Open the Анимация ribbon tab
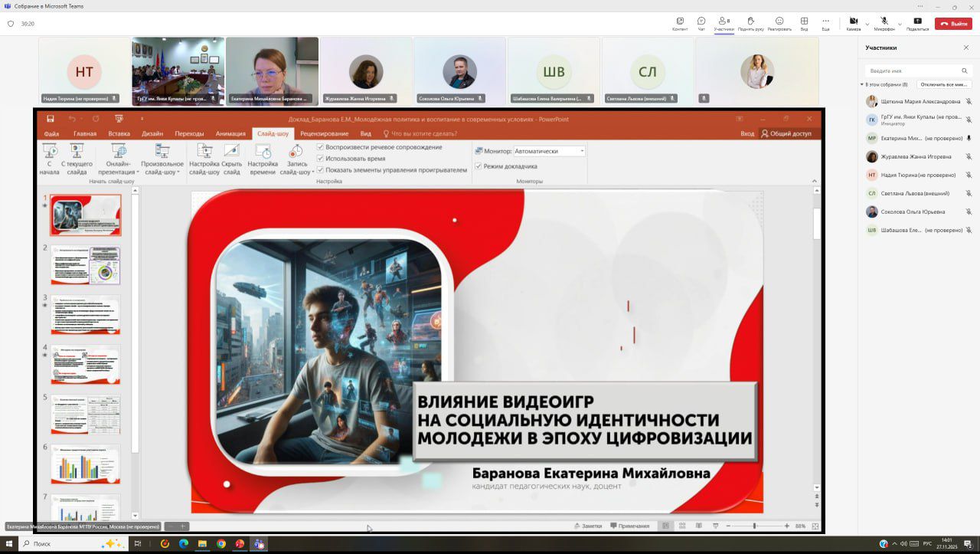This screenshot has height=554, width=980. 230,133
